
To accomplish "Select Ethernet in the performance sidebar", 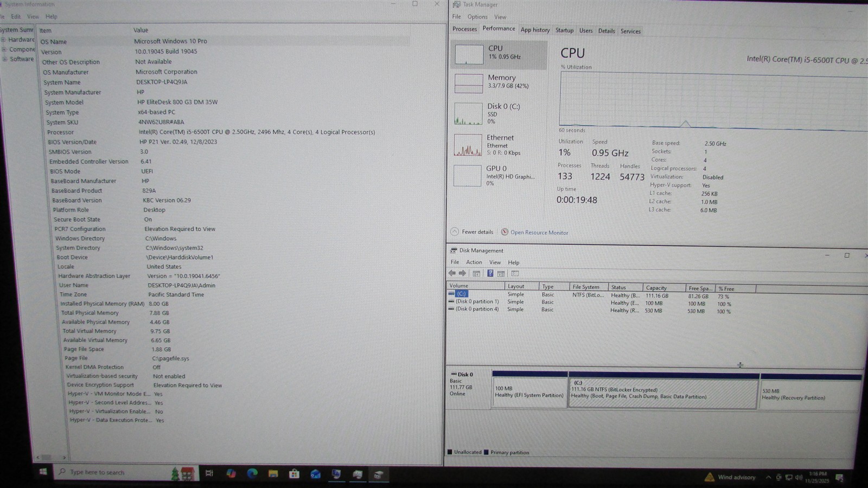I will 499,145.
